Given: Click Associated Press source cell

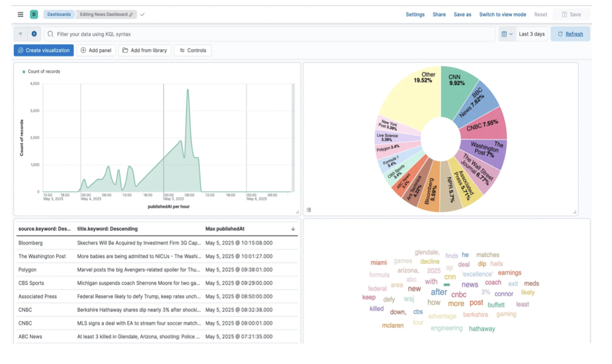Looking at the screenshot, I should (38, 296).
